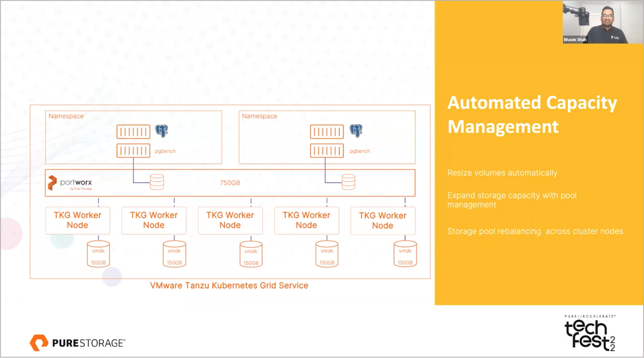Viewport: 644px width, 358px height.
Task: Click the right 'Namespace' label
Action: [260, 116]
